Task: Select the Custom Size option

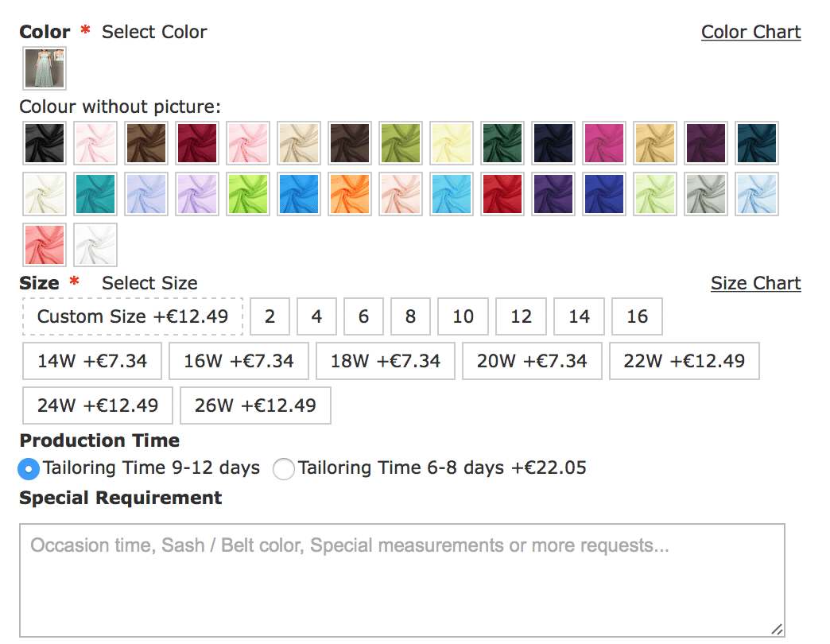Action: click(x=133, y=316)
